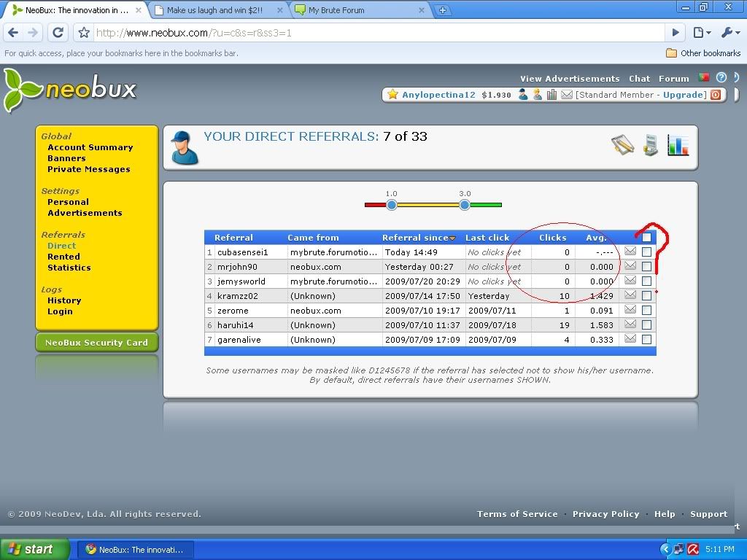Open the colored bar chart icon

click(x=678, y=145)
